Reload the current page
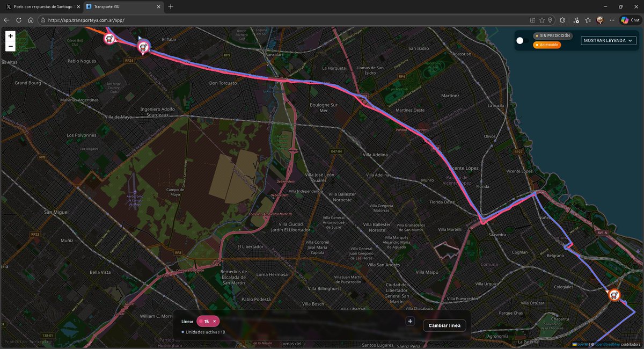Screen dimensions: 644x349 (19, 20)
